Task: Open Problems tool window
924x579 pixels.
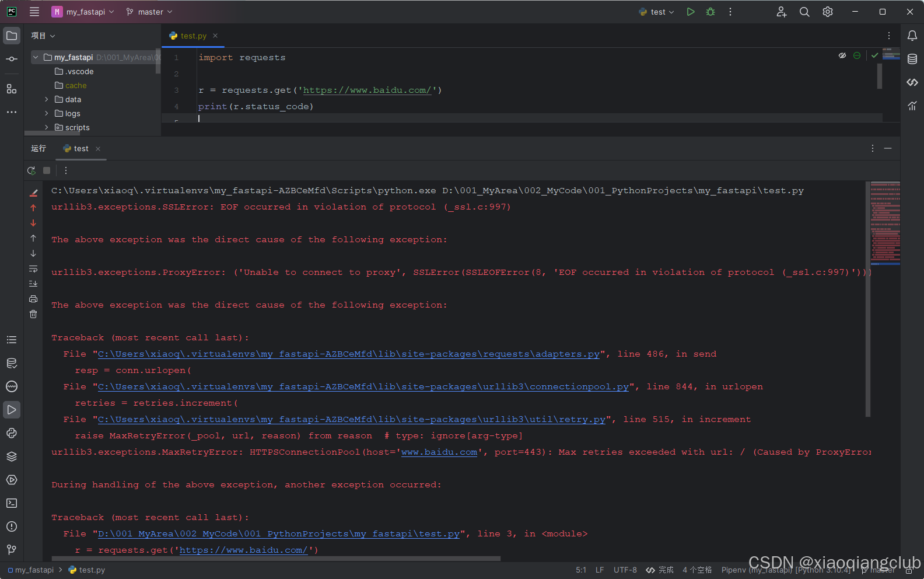Action: pos(12,526)
